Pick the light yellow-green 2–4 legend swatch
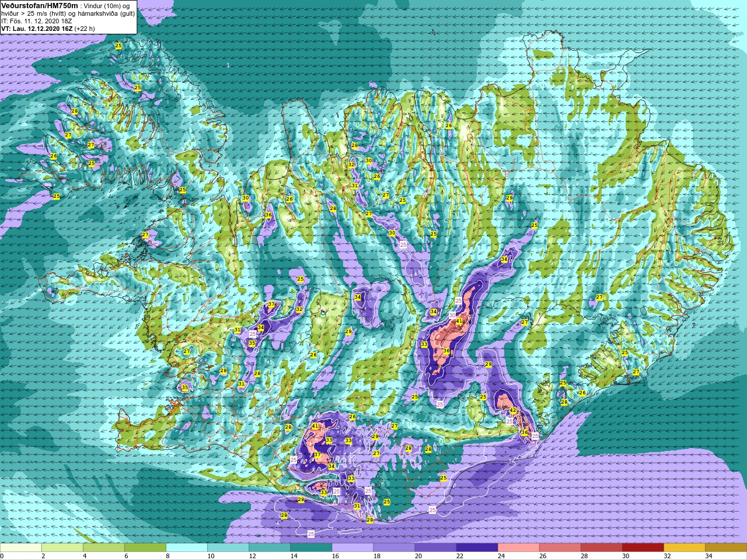 coord(62,548)
